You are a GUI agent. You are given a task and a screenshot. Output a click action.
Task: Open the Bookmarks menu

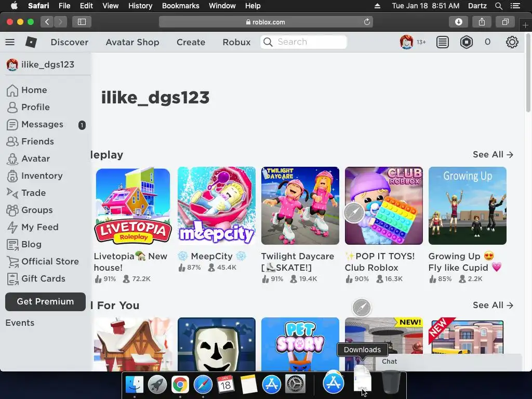click(x=180, y=6)
